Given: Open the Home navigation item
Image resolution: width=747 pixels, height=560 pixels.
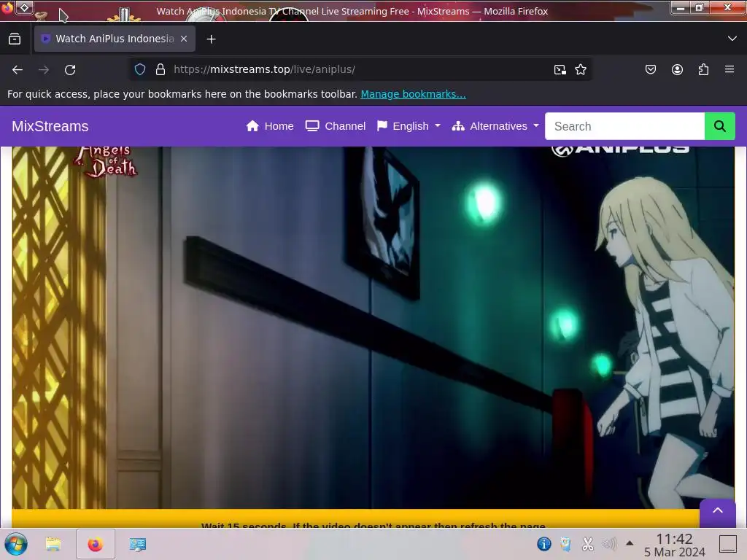Looking at the screenshot, I should pos(270,126).
